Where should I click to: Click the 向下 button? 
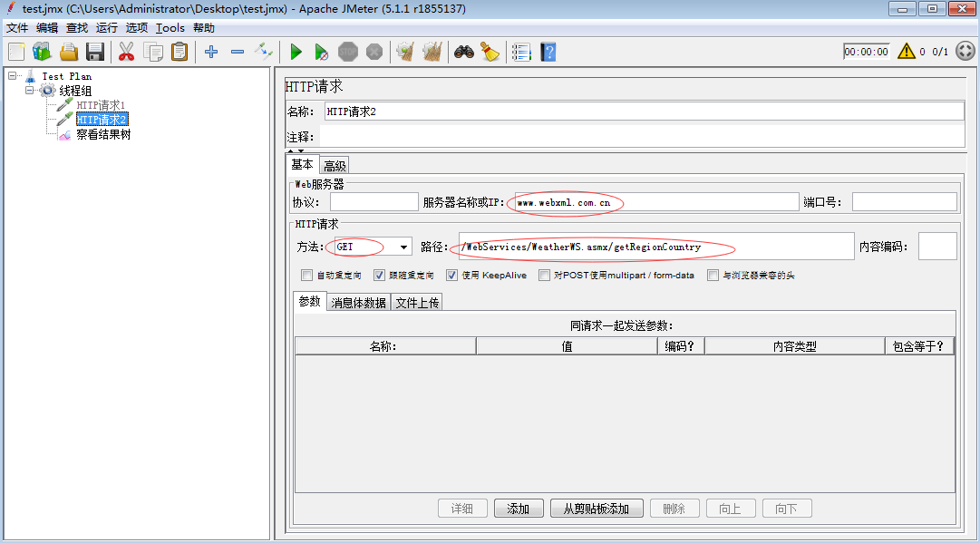pyautogui.click(x=787, y=509)
